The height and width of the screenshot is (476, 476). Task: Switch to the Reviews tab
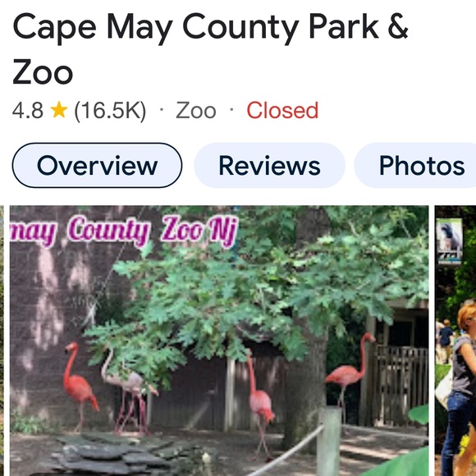(x=269, y=166)
